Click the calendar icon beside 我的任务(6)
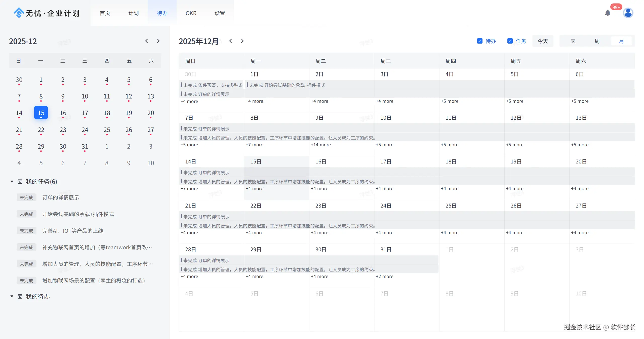The height and width of the screenshot is (339, 644). coord(20,182)
